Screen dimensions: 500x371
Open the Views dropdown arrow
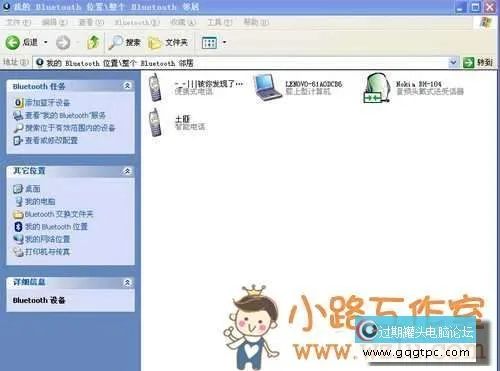(224, 42)
